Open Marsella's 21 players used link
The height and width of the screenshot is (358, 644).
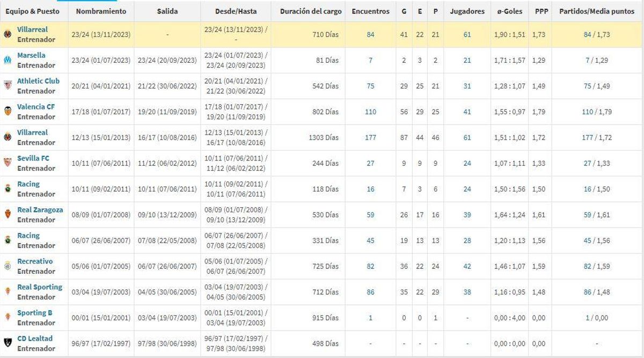[x=467, y=61]
